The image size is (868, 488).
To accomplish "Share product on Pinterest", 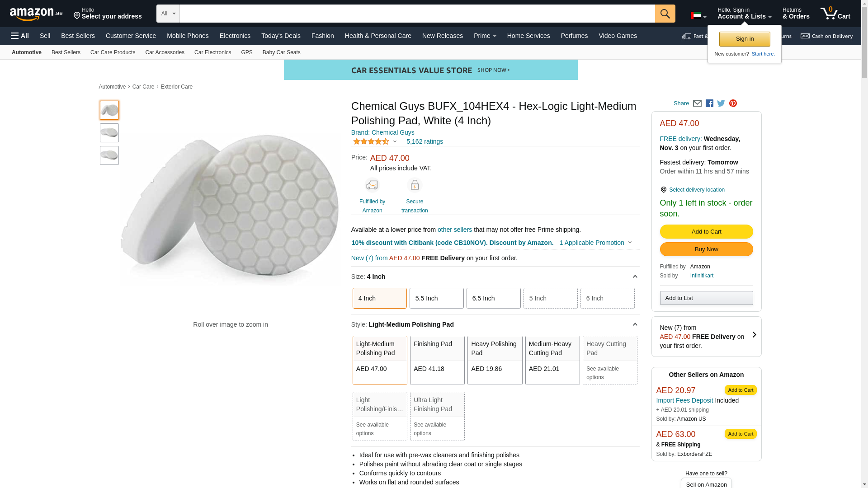I will [x=733, y=103].
